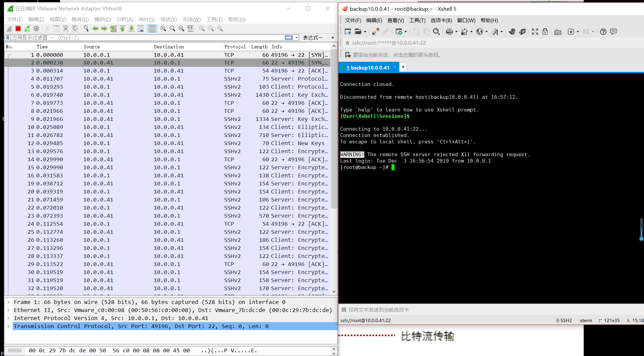Create a new session in Xshell
This screenshot has width=644, height=356.
(348, 32)
